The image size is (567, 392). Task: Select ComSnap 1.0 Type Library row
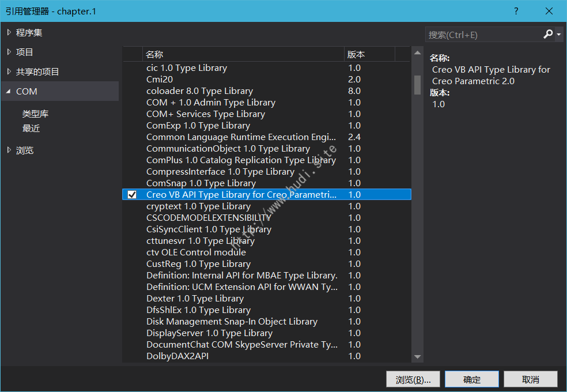pos(267,183)
